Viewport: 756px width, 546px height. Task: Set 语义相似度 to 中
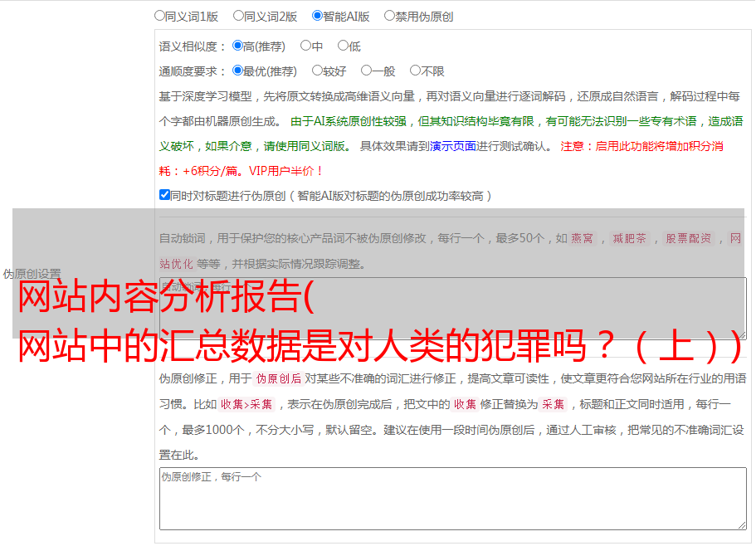[x=305, y=46]
